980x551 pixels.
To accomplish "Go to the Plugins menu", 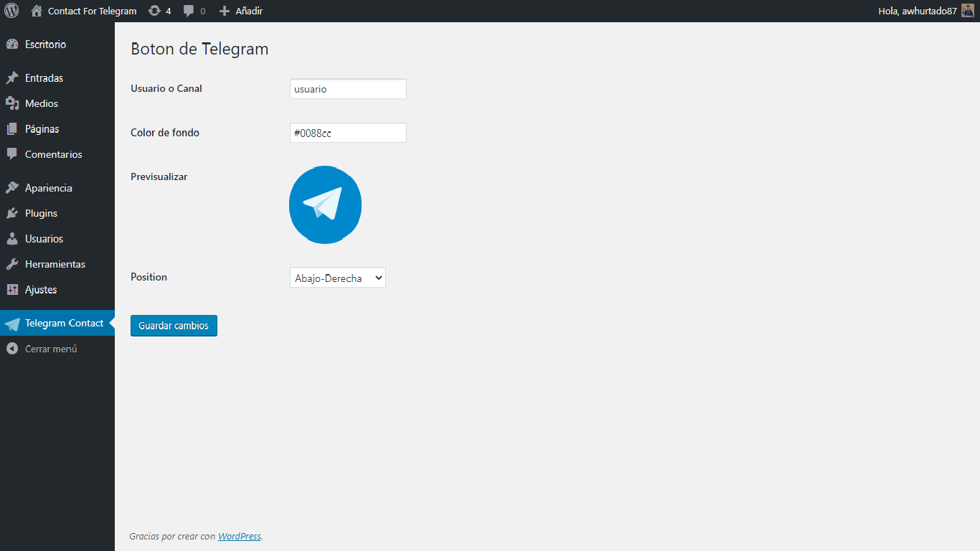I will 57,213.
